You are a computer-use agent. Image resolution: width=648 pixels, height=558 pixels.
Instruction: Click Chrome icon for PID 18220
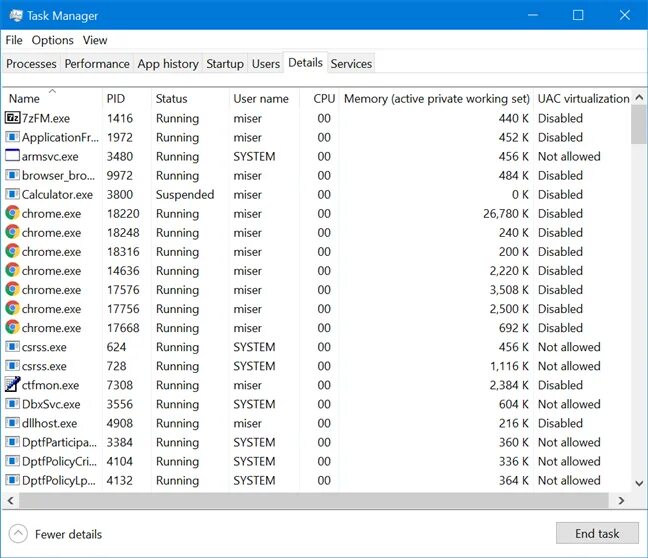[x=12, y=213]
